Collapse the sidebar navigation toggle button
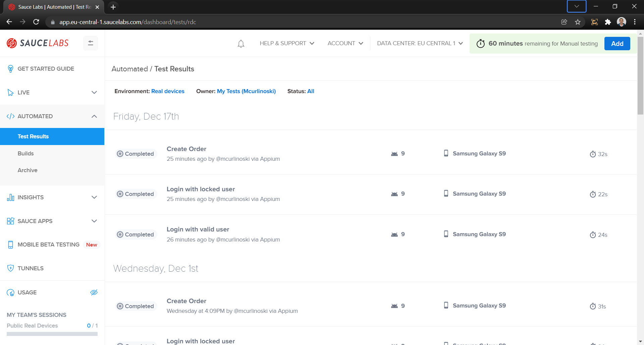This screenshot has height=345, width=644. [x=91, y=43]
